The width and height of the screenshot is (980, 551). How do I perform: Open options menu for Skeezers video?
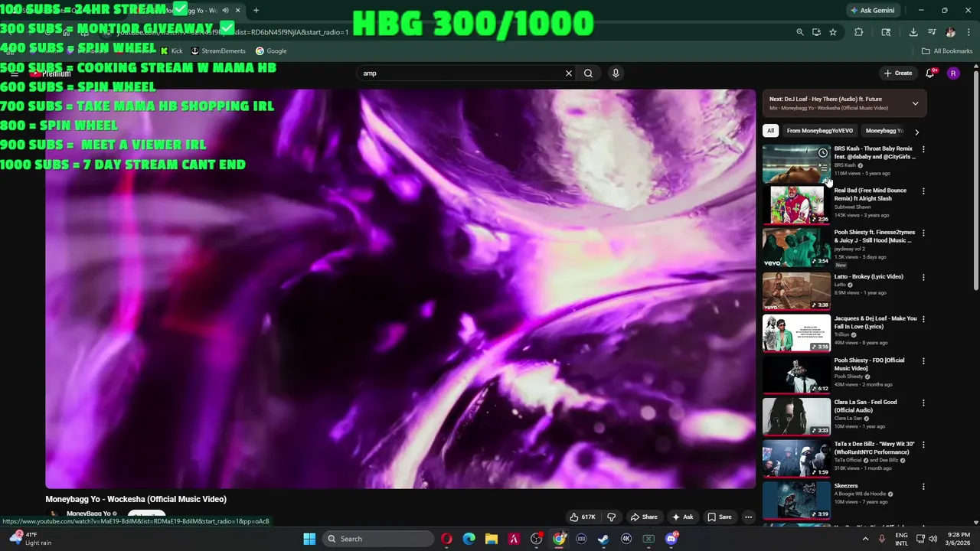[x=923, y=487]
